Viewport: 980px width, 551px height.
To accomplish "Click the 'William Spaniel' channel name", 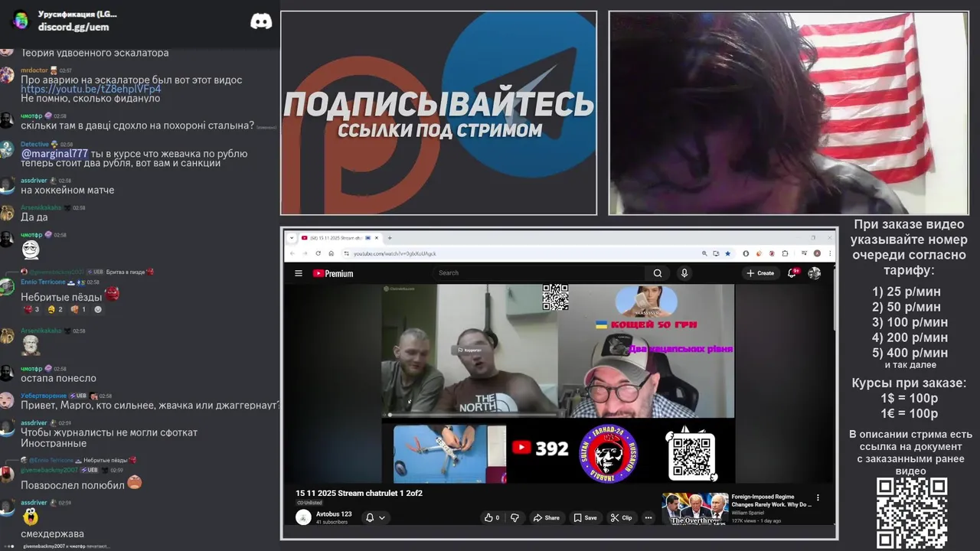I will click(748, 513).
